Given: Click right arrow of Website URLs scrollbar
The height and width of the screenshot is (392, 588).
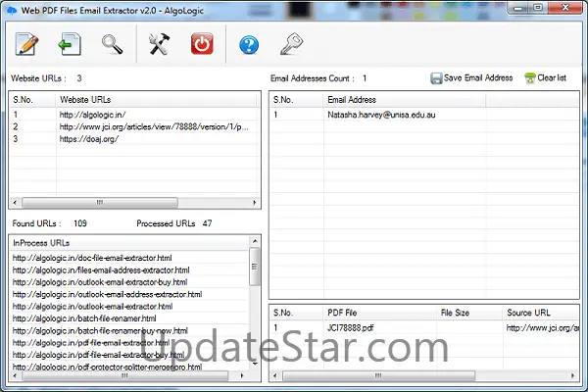Looking at the screenshot, I should [255, 203].
